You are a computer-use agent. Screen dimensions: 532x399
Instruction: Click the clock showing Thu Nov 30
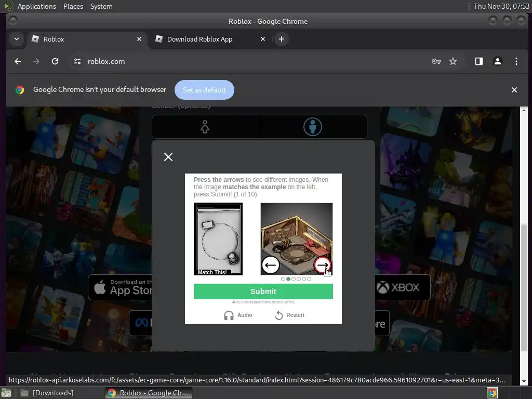501,6
